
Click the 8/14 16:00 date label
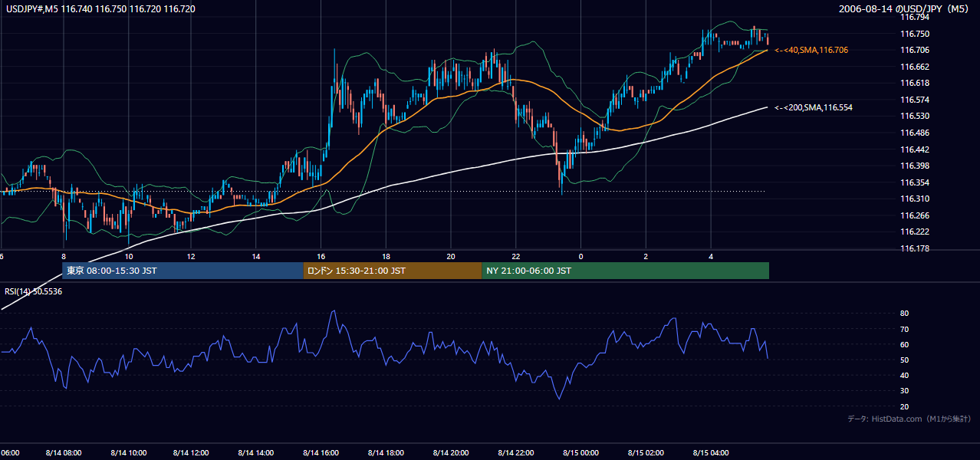click(x=322, y=453)
